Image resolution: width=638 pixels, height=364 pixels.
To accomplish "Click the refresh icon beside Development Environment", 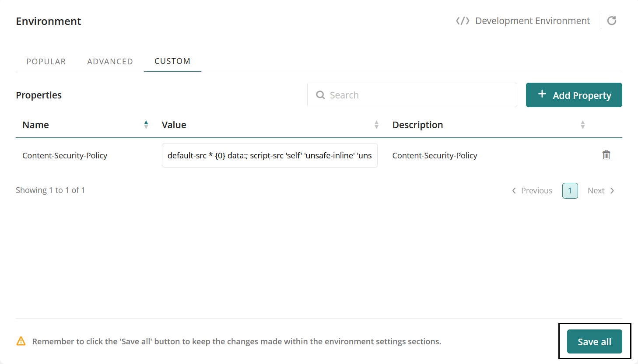I will pos(612,21).
